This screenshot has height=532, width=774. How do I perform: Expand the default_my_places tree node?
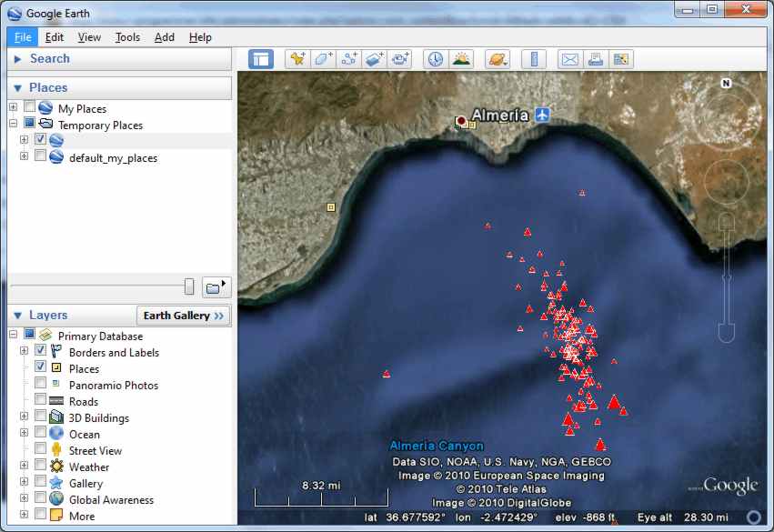pyautogui.click(x=24, y=156)
